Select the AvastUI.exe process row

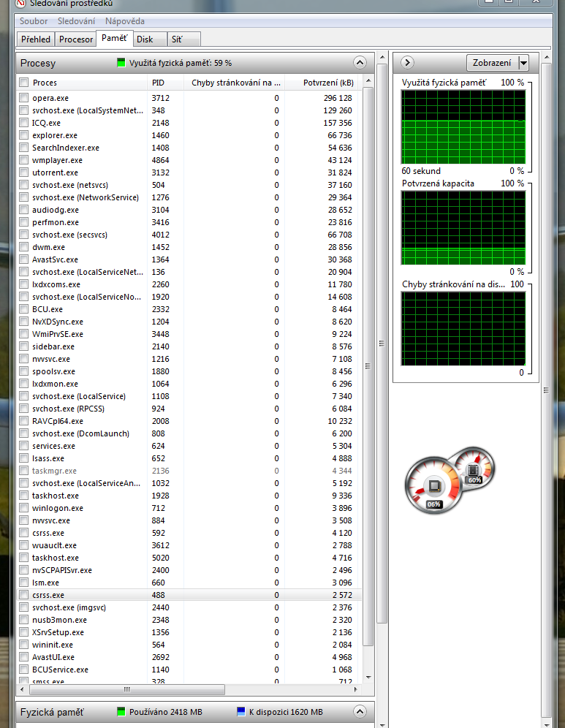click(189, 657)
